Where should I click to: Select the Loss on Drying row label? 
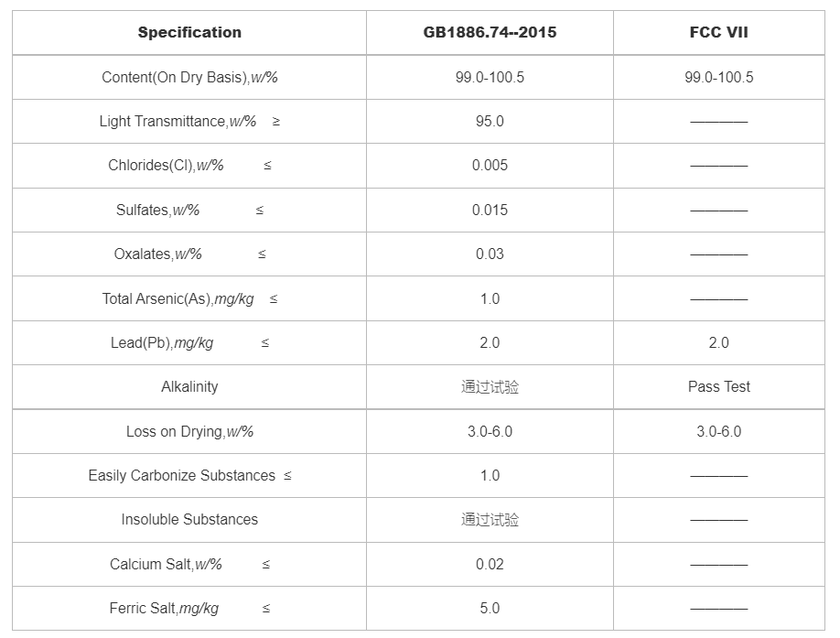click(x=189, y=431)
